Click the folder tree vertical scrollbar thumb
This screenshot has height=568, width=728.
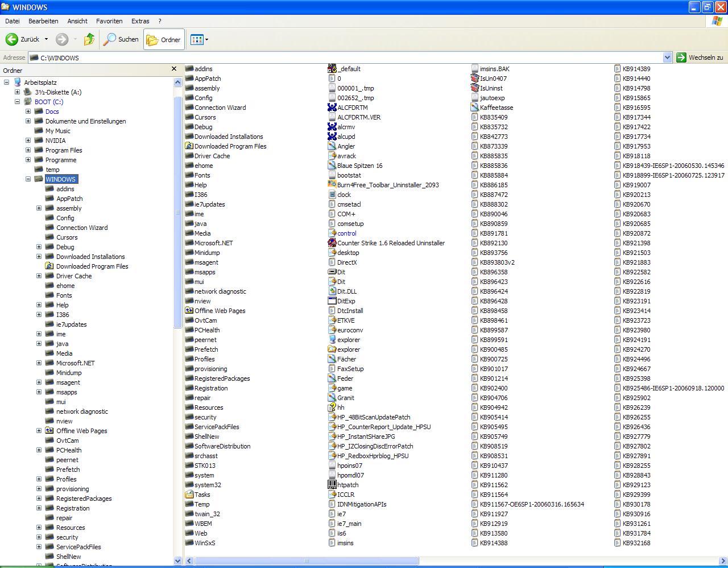pyautogui.click(x=177, y=213)
